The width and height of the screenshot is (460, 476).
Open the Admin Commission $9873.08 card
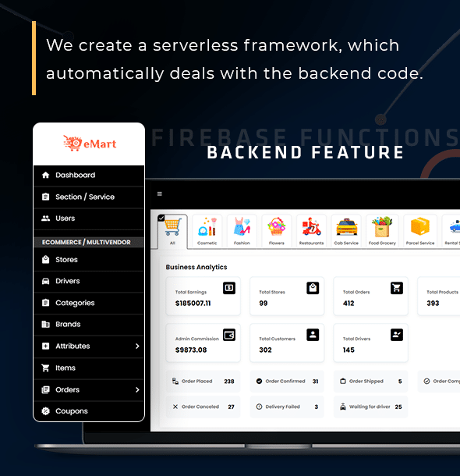pos(203,343)
